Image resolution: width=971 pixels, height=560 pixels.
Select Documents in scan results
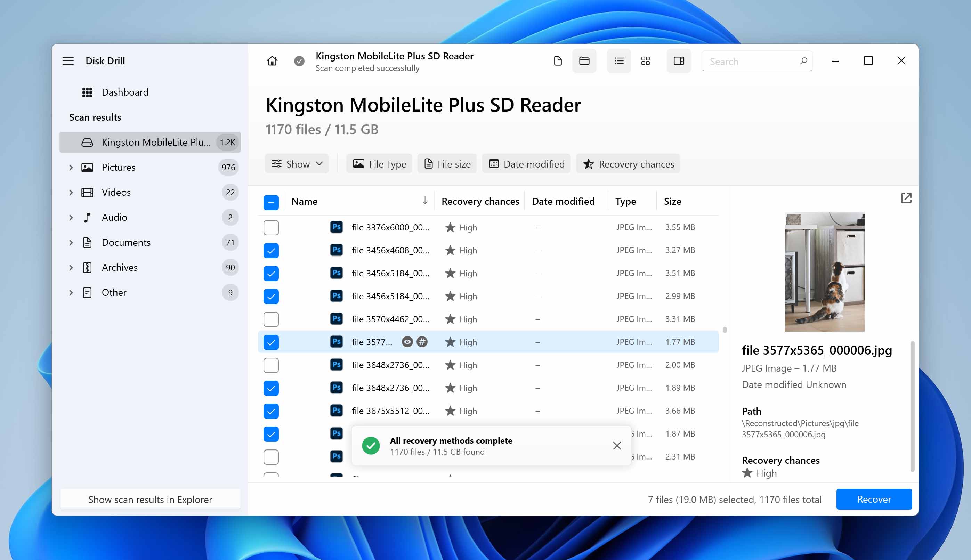[150, 242]
